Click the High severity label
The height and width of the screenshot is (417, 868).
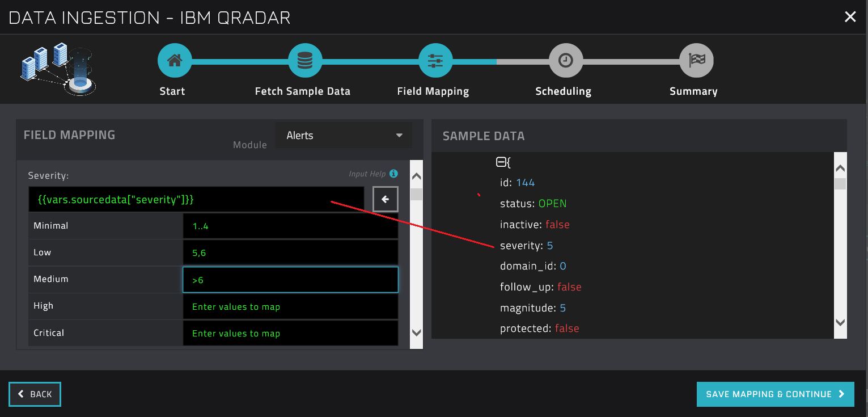(44, 306)
